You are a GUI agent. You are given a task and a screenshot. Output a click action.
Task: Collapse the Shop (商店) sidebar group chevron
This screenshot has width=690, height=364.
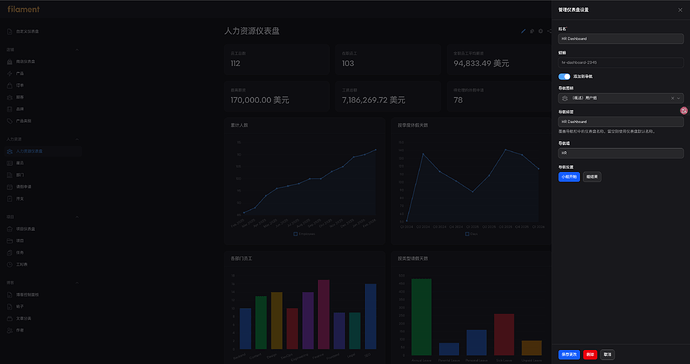(77, 50)
